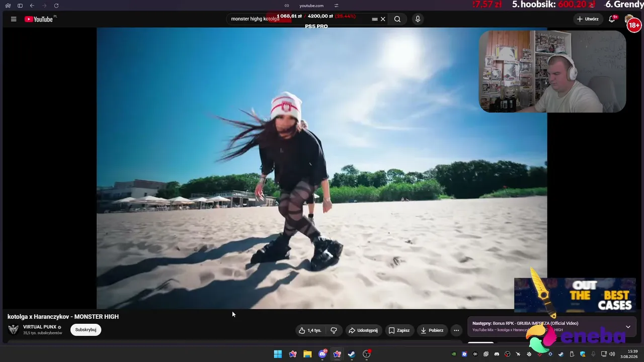Image resolution: width=644 pixels, height=362 pixels.
Task: Click the youtube.com address bar
Action: click(311, 6)
